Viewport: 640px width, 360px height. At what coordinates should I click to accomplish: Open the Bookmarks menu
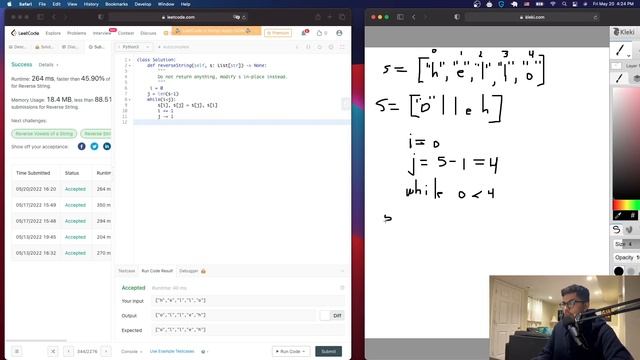coord(116,4)
